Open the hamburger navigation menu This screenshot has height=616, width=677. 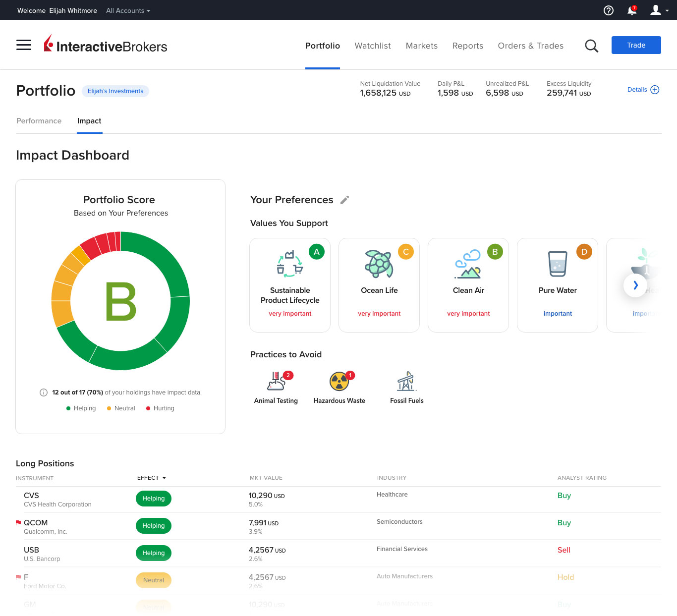(x=23, y=45)
